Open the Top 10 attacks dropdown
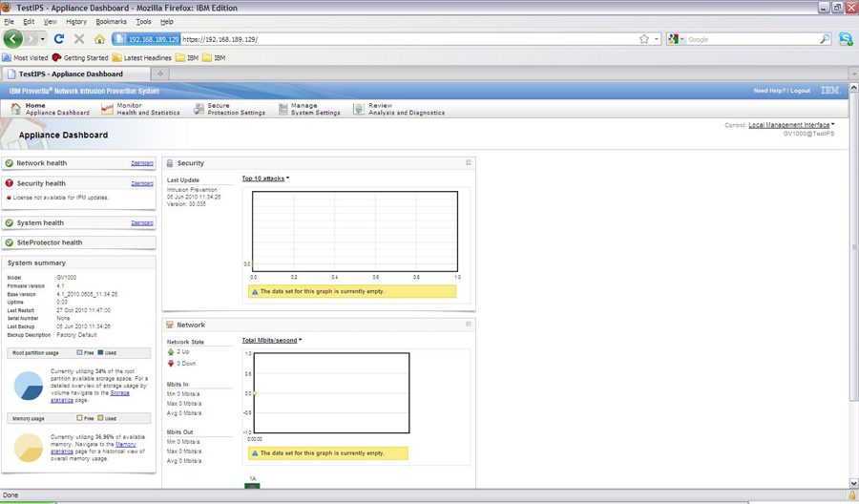859x504 pixels. pyautogui.click(x=265, y=178)
